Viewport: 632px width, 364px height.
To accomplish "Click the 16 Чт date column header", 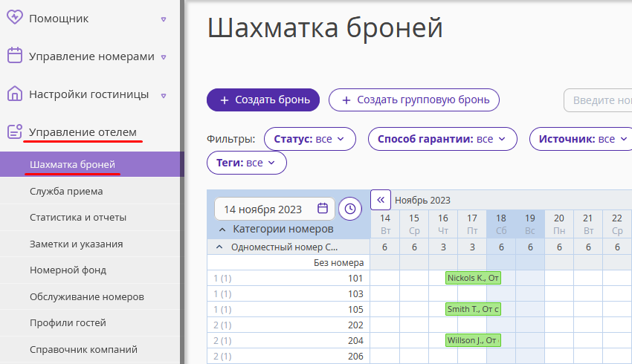I will pyautogui.click(x=443, y=224).
